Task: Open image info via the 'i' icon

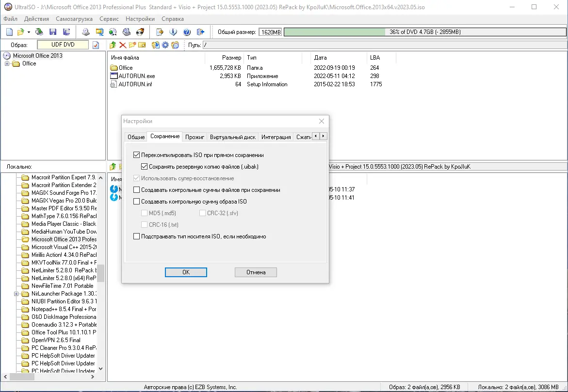Action: 173,32
